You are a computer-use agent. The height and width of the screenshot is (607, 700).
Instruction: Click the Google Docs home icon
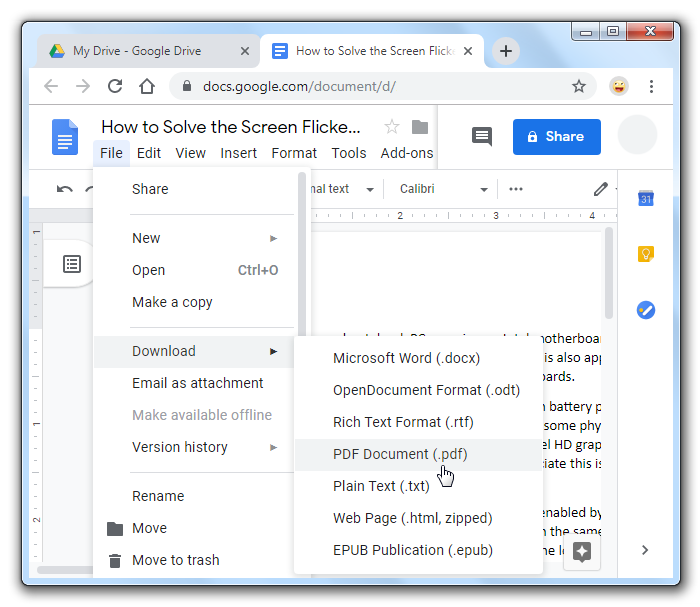click(x=65, y=136)
